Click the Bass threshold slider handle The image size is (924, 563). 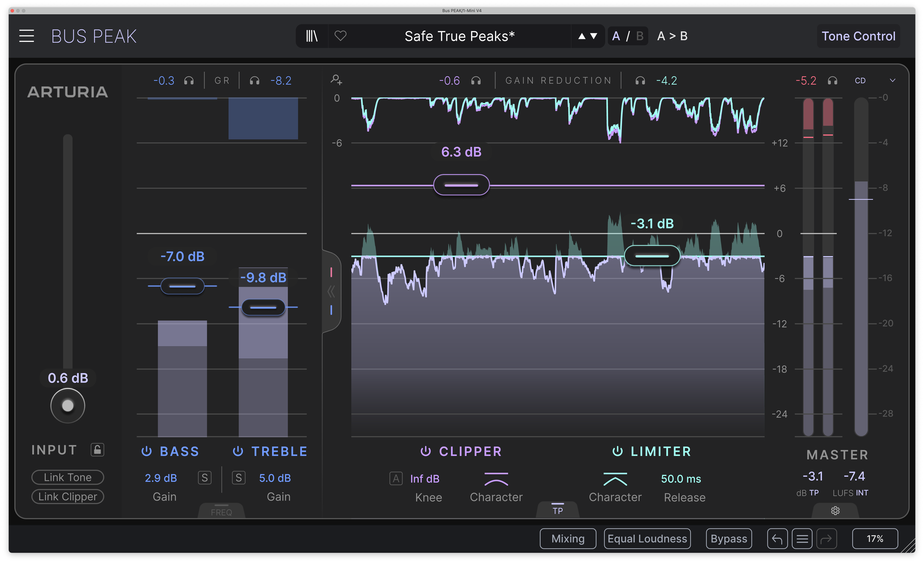click(182, 286)
